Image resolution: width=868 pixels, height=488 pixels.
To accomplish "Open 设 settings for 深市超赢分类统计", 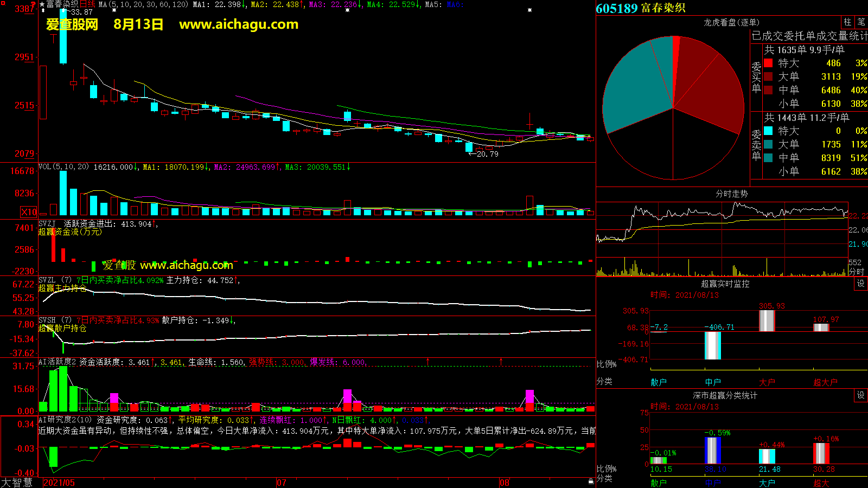I will tap(860, 395).
